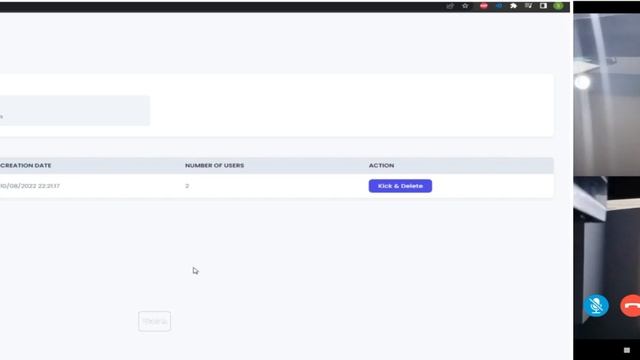Click the grey input box above the table
The width and height of the screenshot is (640, 360).
(75, 110)
